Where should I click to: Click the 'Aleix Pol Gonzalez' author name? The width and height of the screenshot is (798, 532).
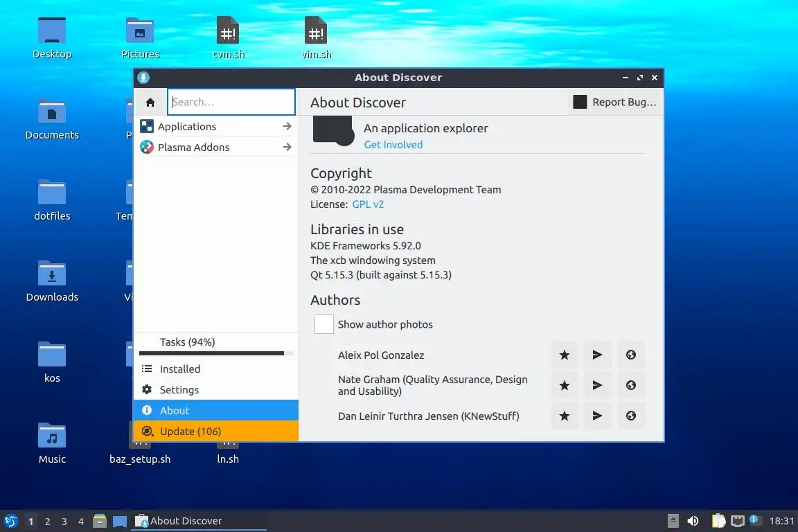(381, 355)
